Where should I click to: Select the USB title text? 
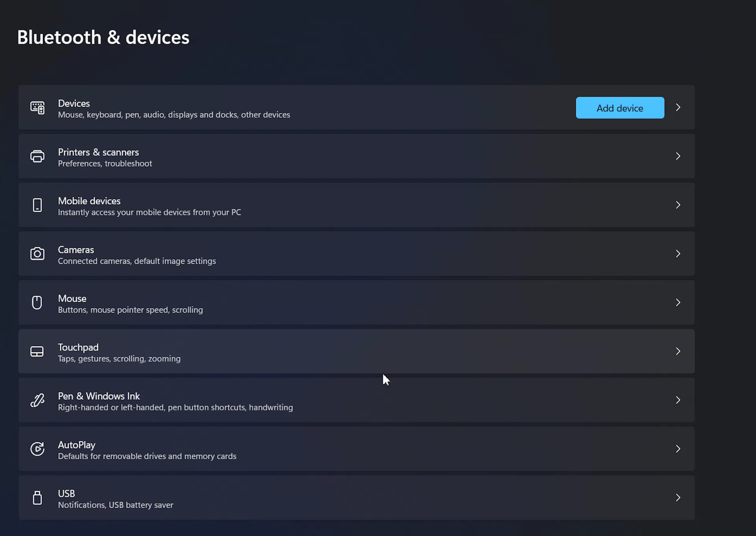click(x=67, y=494)
